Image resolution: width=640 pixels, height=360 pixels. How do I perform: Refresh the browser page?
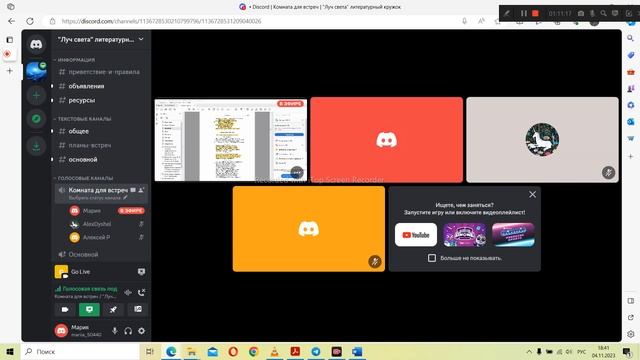tap(30, 21)
